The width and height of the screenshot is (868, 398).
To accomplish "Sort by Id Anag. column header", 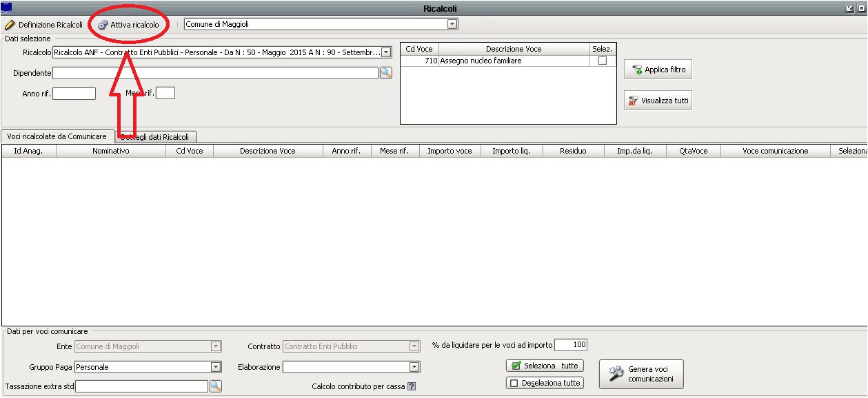I will coord(28,151).
